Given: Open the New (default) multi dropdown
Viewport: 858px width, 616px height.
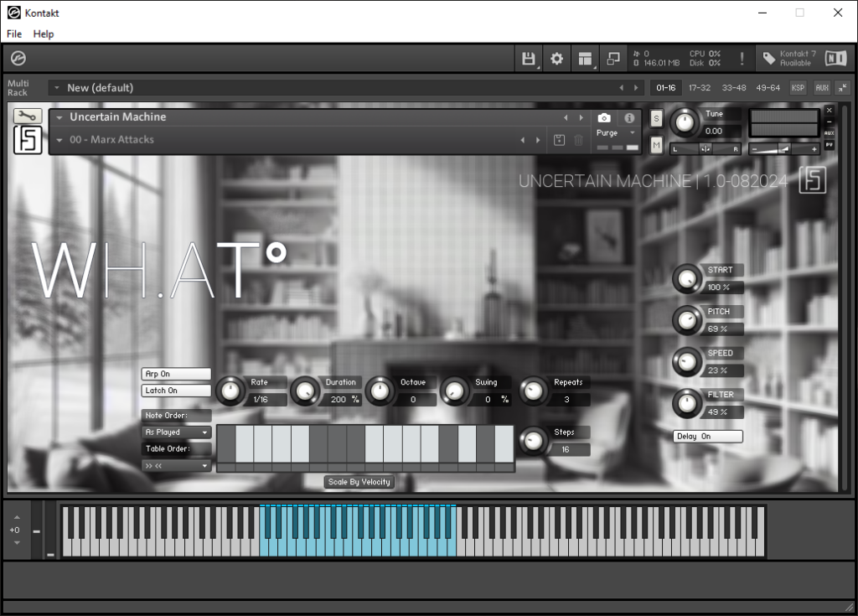Looking at the screenshot, I should 56,88.
